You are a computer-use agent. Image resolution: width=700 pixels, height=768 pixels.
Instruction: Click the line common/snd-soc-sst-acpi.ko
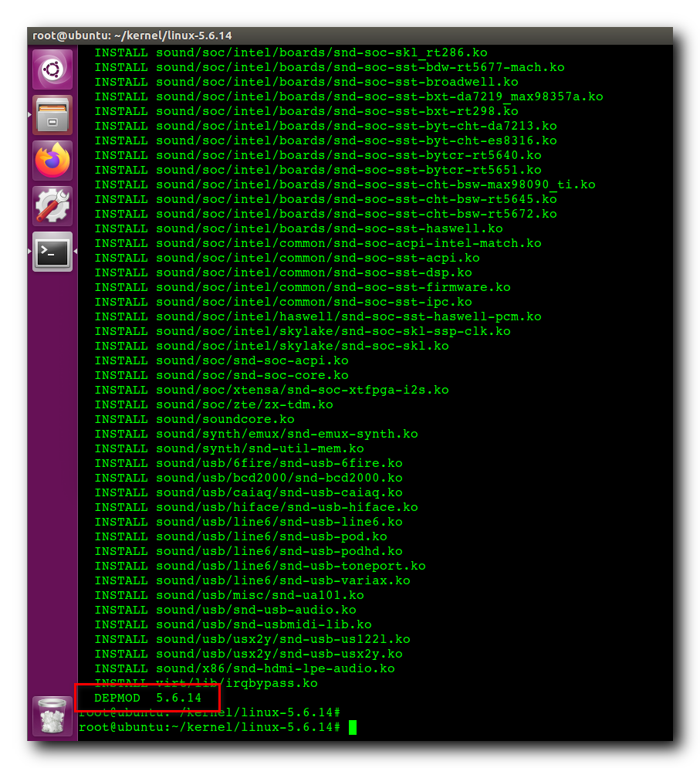(287, 258)
